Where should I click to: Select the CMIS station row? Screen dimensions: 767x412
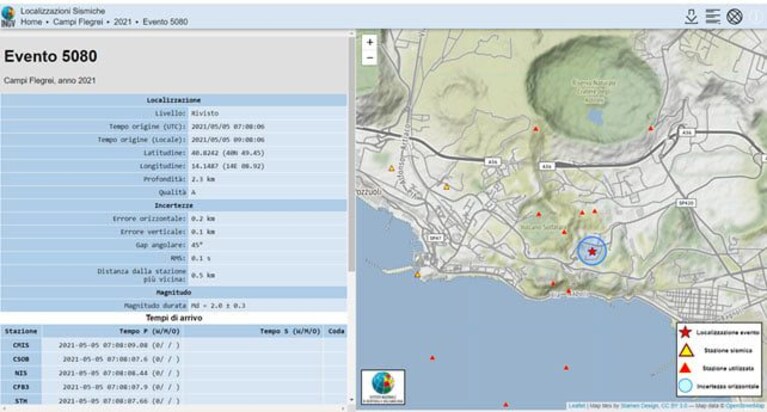coord(174,345)
